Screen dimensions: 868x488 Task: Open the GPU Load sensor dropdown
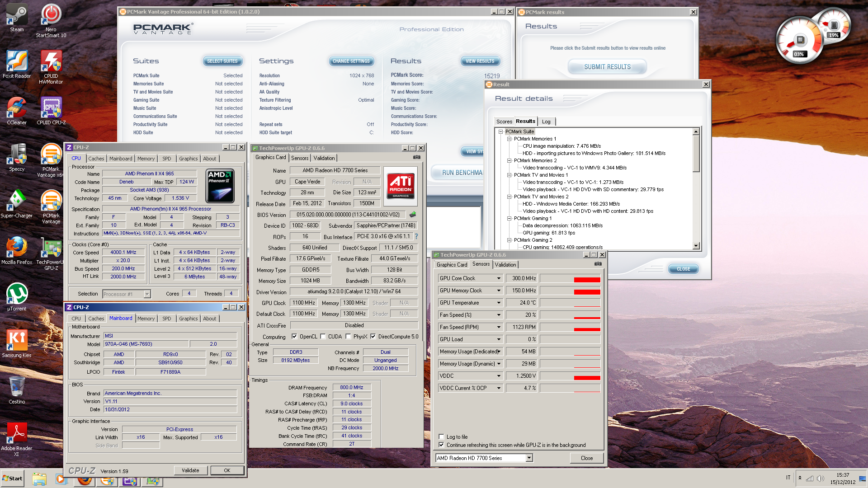499,339
